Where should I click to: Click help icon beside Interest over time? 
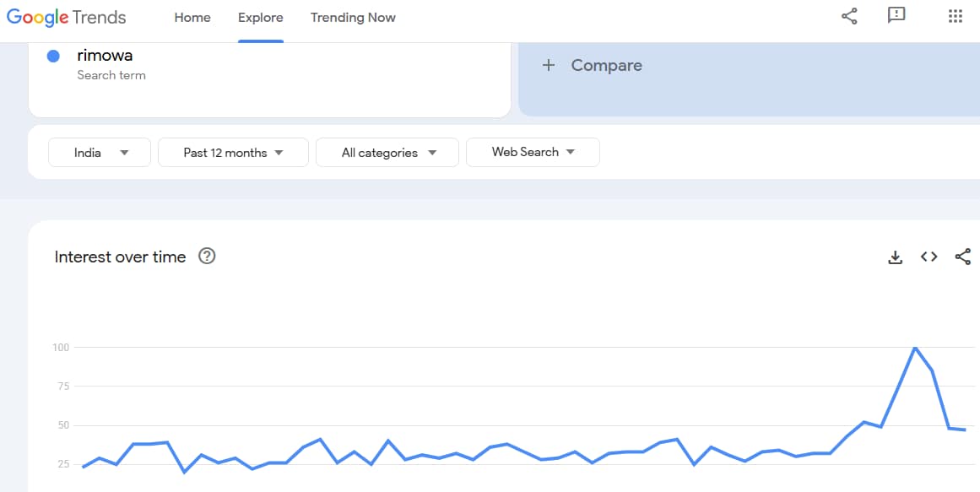(207, 257)
